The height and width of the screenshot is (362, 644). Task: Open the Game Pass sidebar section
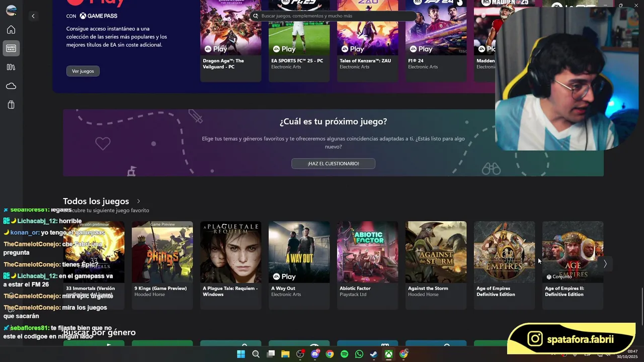(11, 48)
